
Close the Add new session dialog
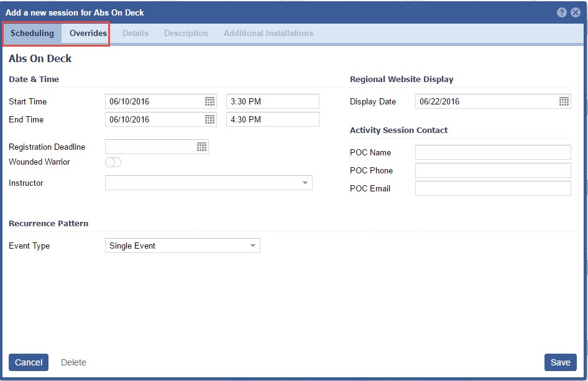(x=576, y=12)
